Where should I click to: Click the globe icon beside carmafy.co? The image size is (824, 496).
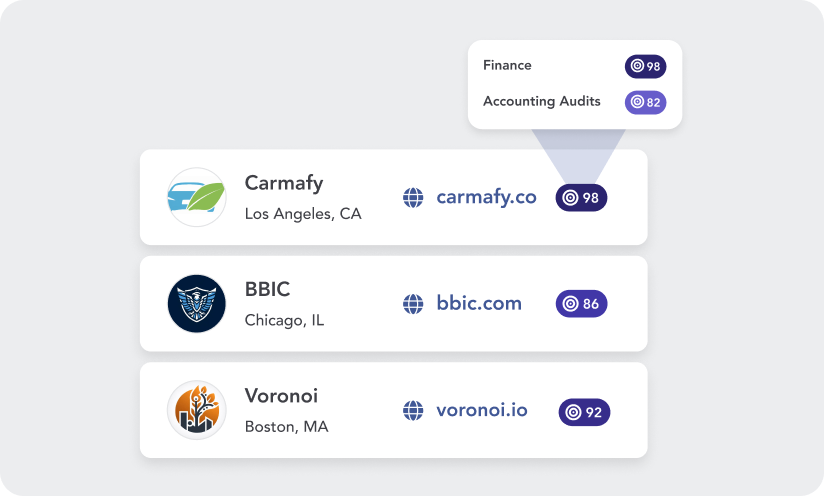tap(413, 198)
